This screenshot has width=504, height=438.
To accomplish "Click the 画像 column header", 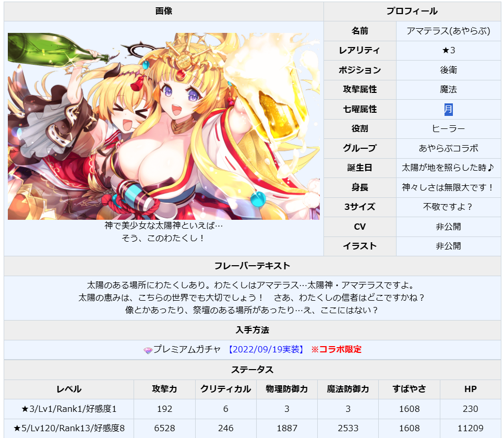I will coord(164,11).
